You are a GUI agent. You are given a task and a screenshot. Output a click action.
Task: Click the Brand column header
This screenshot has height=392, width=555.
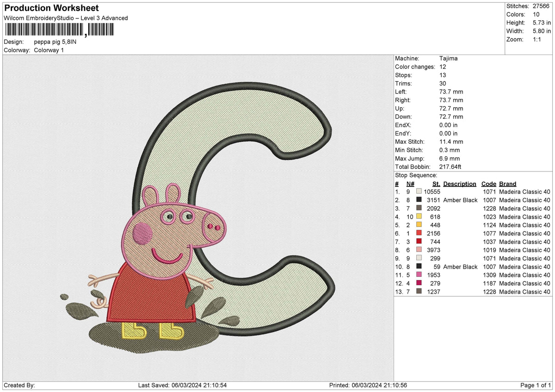(507, 184)
